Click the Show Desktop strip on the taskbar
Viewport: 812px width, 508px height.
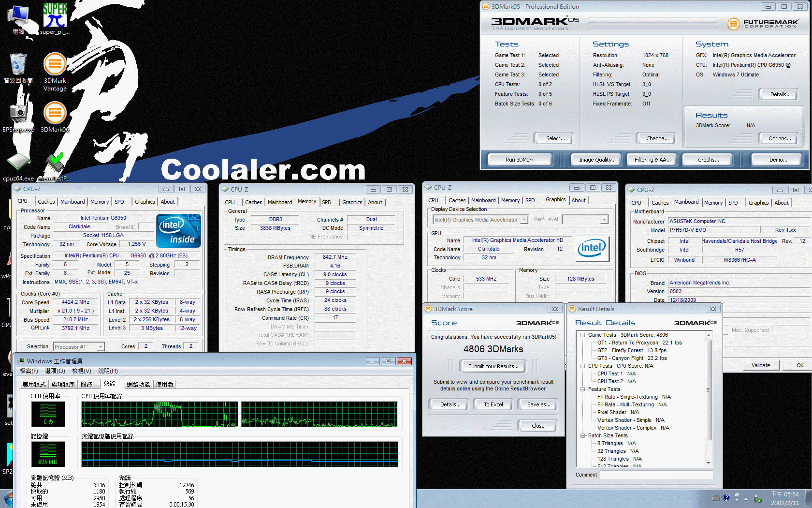pyautogui.click(x=808, y=498)
